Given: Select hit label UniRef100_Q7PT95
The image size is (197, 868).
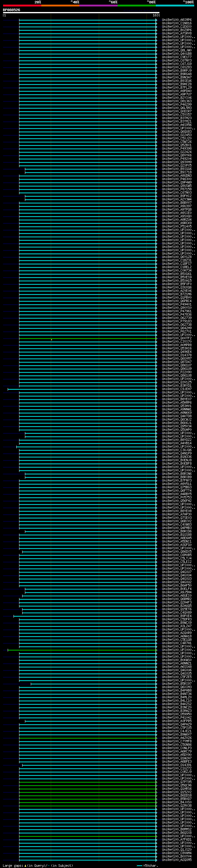Looking at the screenshot, I should [177, 782].
